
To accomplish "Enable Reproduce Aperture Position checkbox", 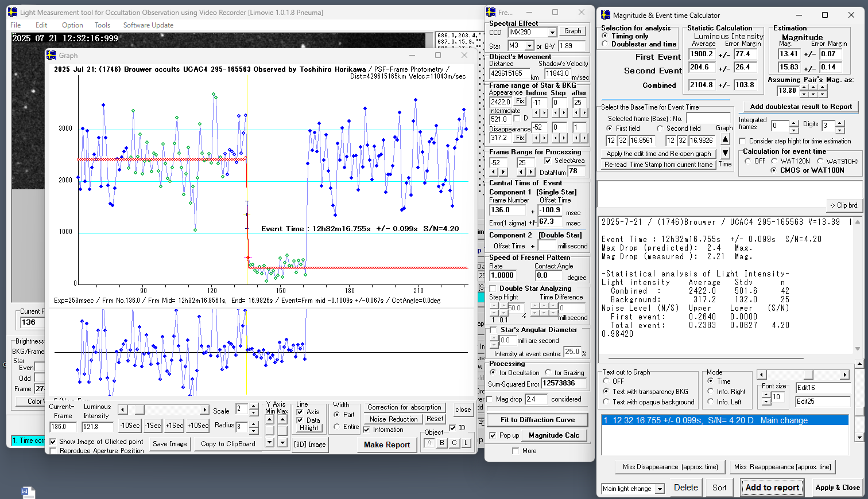I will point(53,451).
